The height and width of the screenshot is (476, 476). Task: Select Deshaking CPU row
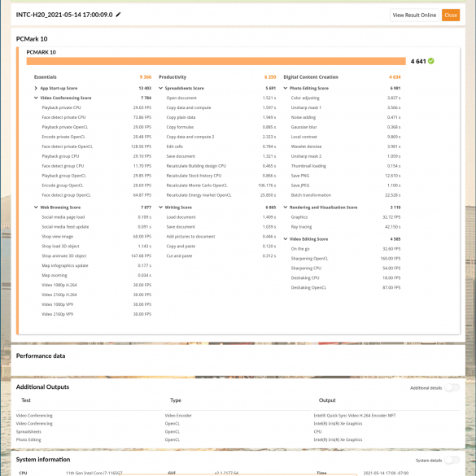pos(346,277)
